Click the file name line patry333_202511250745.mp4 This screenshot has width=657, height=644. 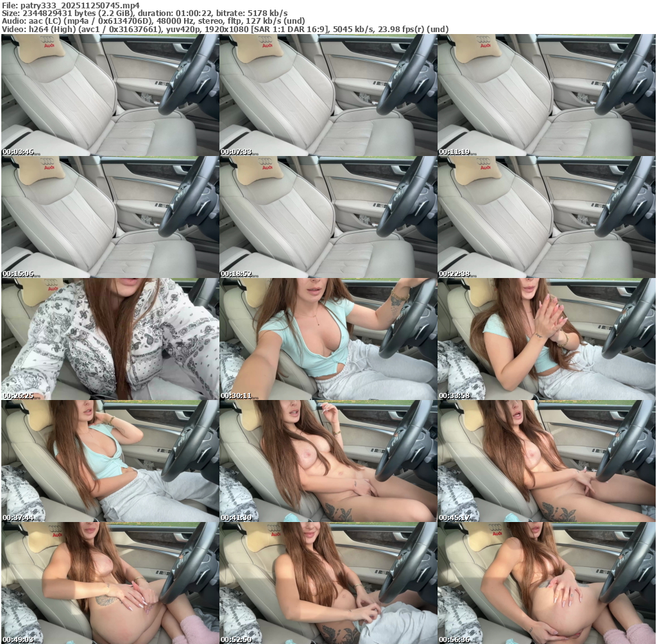(71, 5)
